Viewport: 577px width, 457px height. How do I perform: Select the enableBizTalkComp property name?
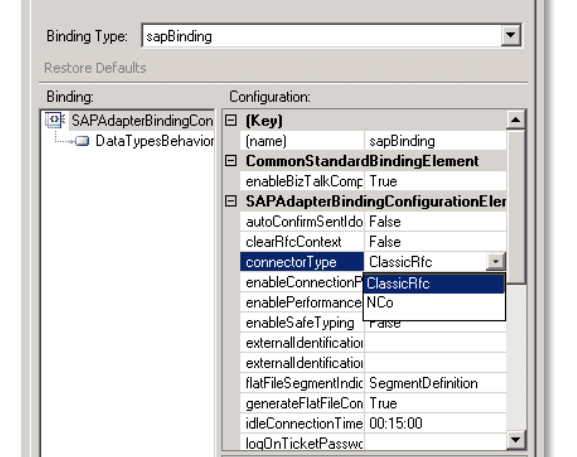(302, 181)
